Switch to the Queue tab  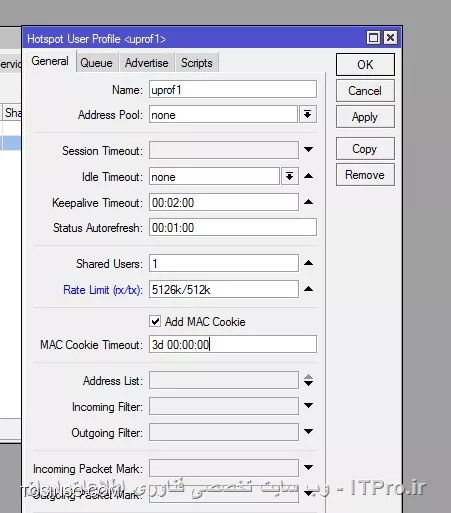tap(97, 63)
